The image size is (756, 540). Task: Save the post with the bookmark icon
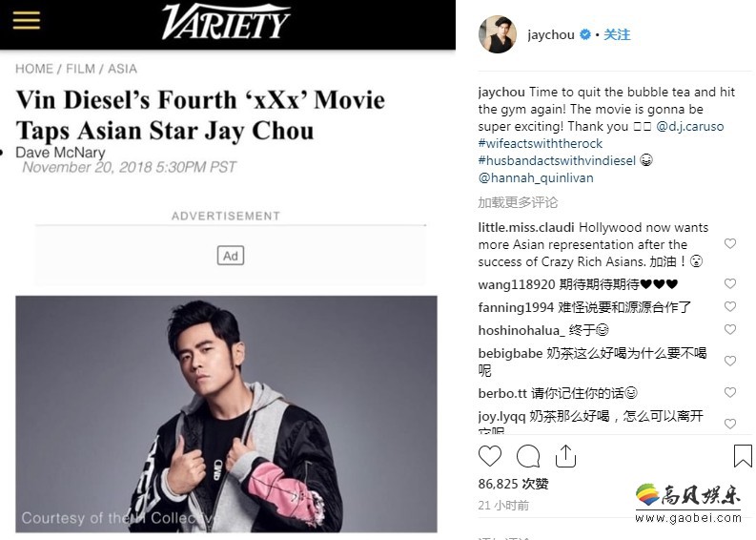click(x=743, y=456)
